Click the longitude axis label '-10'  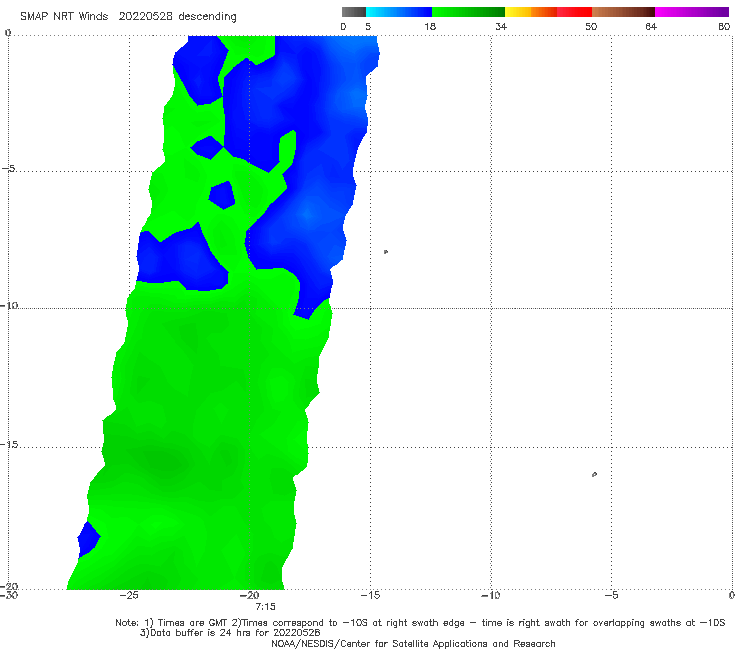pos(491,595)
